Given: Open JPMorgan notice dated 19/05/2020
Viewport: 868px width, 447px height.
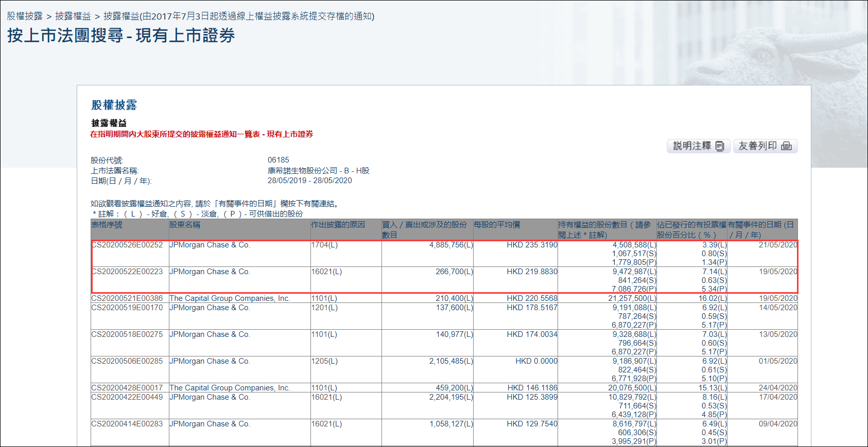Looking at the screenshot, I should click(x=778, y=272).
